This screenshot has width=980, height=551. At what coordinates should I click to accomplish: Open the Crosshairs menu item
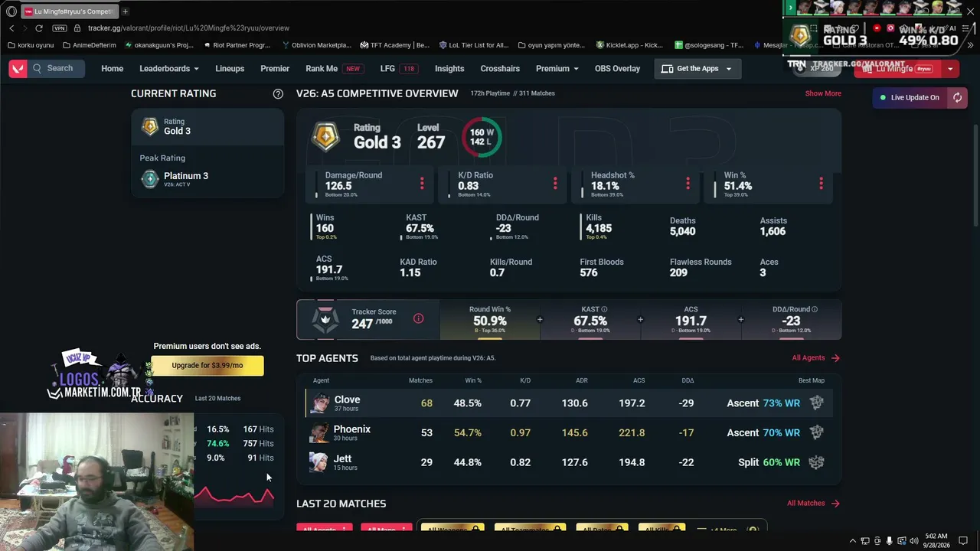(x=500, y=69)
